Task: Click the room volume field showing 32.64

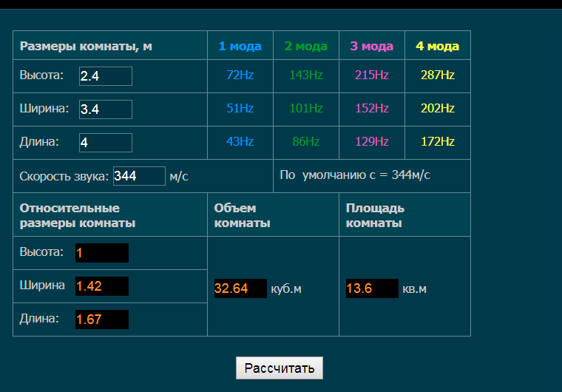Action: click(240, 288)
